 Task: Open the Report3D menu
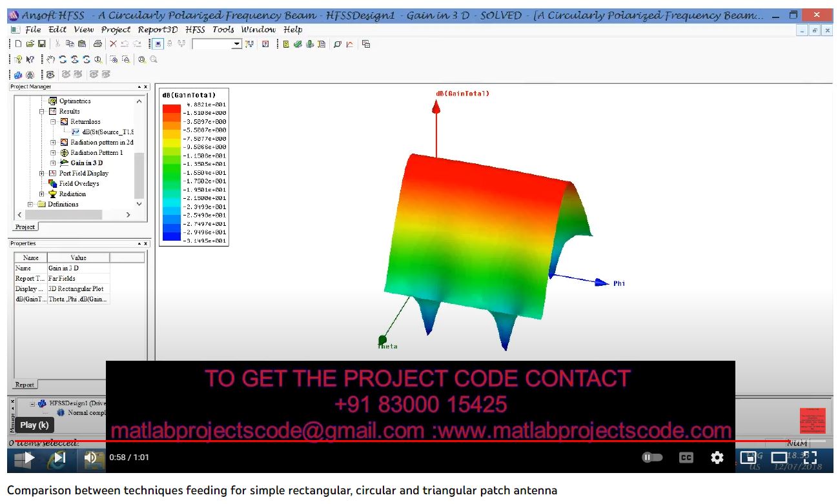pyautogui.click(x=158, y=29)
